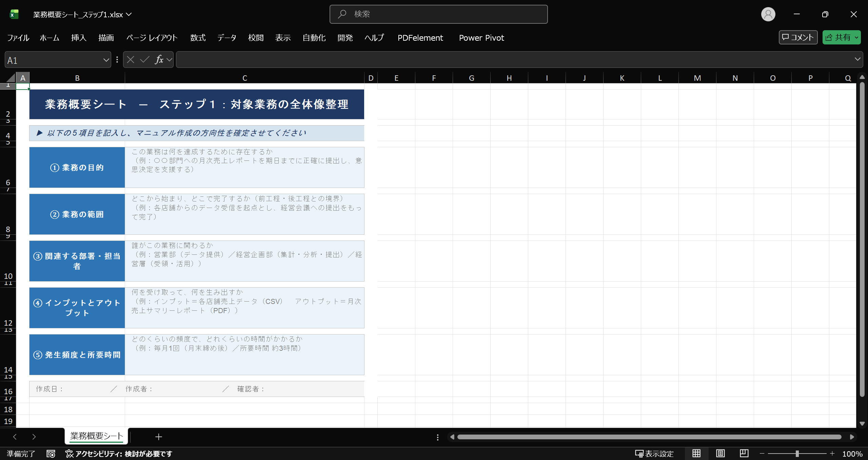The height and width of the screenshot is (460, 868).
Task: Expand the Name Box dropdown arrow
Action: click(106, 60)
